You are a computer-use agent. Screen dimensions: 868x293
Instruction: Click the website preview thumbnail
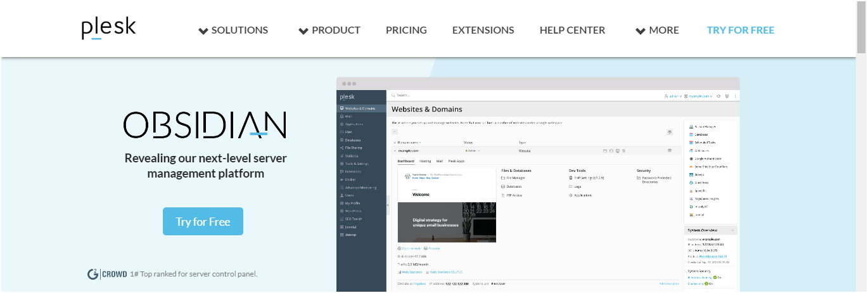pyautogui.click(x=447, y=205)
